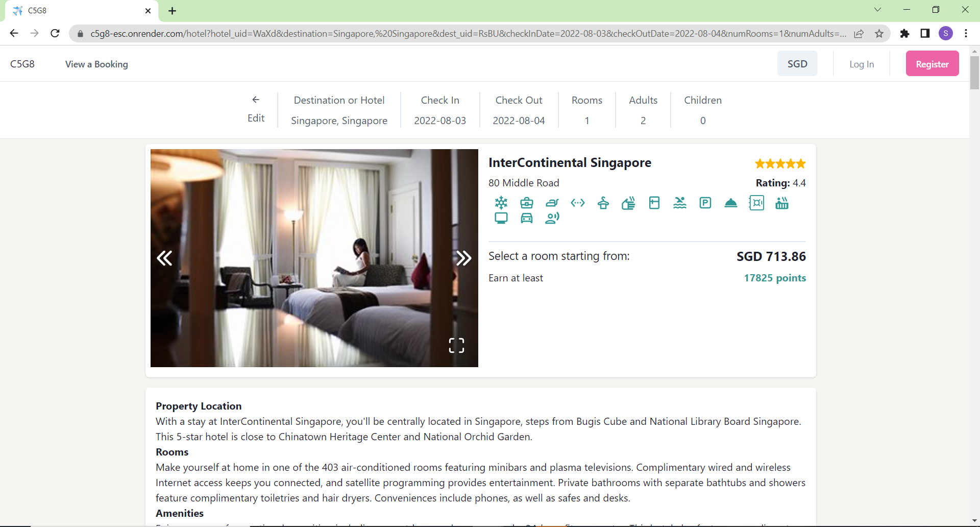The height and width of the screenshot is (527, 980).
Task: Click the in-room safe amenity icon
Action: [756, 203]
